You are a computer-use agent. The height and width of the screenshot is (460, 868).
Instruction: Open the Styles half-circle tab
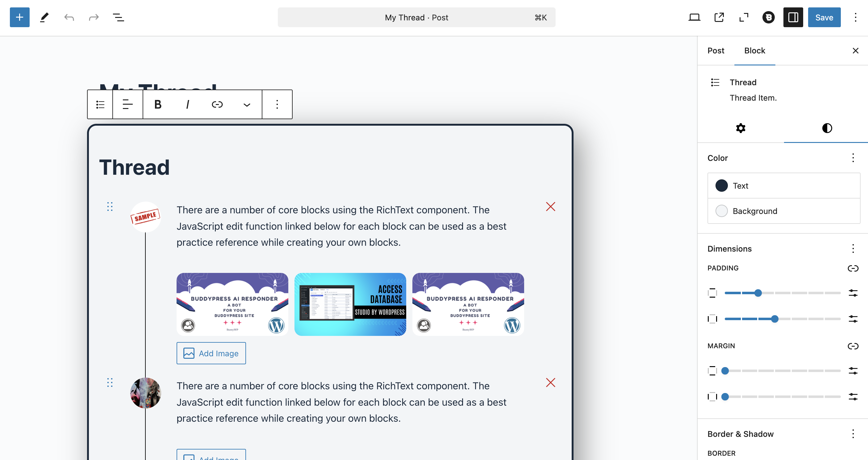827,128
